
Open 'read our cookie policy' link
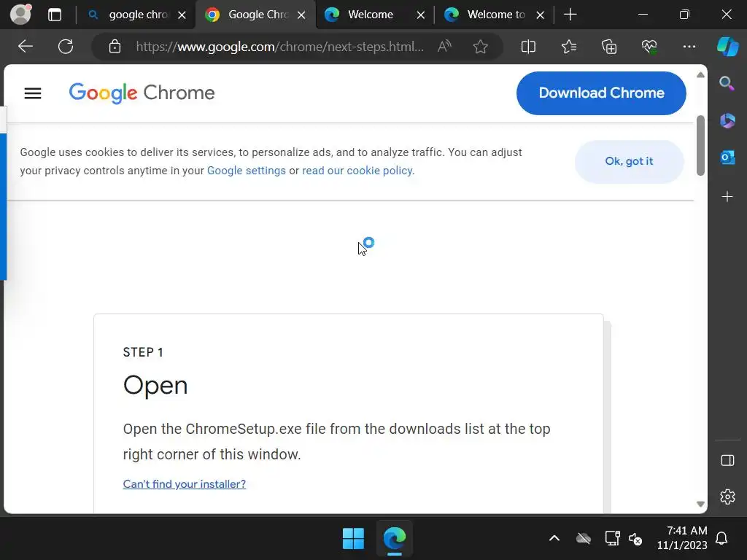(357, 171)
